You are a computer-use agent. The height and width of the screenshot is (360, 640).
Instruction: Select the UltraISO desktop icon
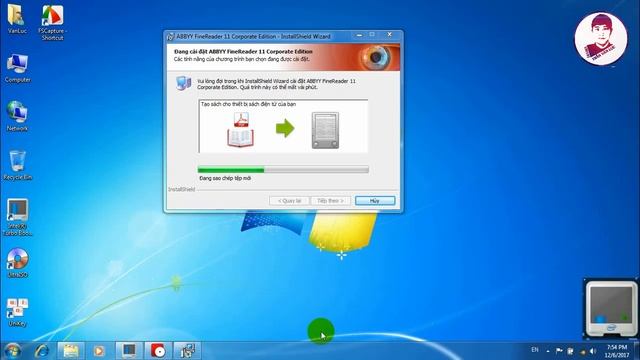18,263
